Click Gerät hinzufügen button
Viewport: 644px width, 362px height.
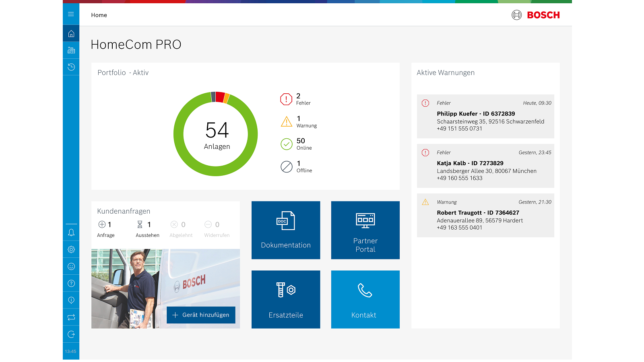click(x=201, y=315)
